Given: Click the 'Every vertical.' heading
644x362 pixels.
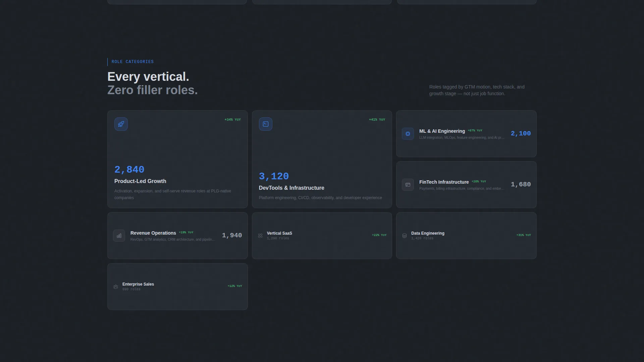Looking at the screenshot, I should tap(148, 77).
